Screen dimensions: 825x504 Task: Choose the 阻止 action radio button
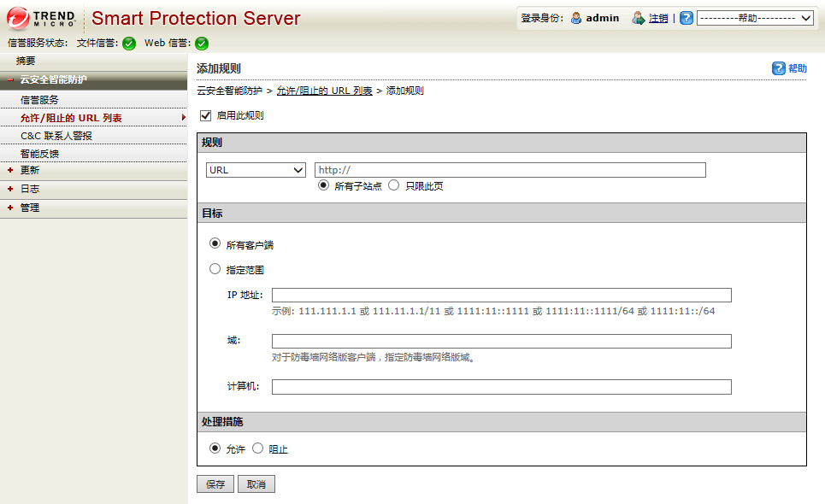(258, 448)
